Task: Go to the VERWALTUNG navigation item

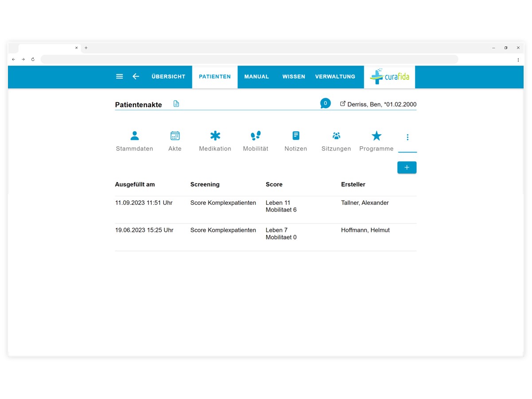Action: (335, 77)
